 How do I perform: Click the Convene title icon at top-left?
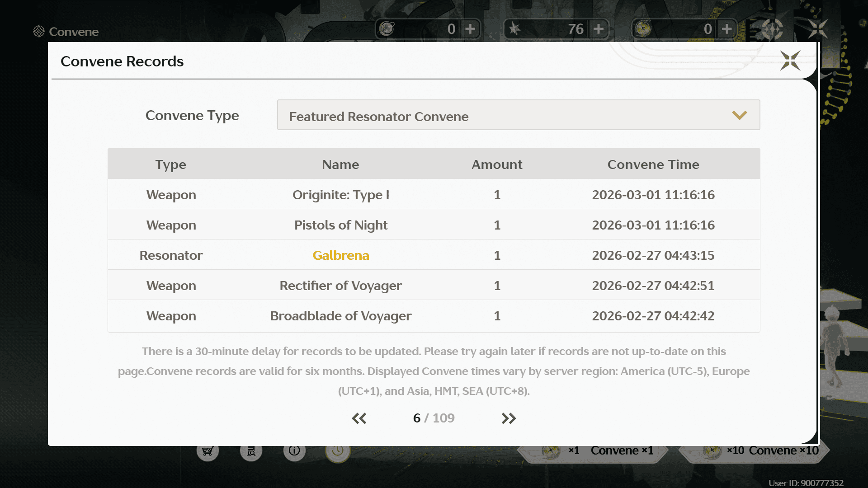pyautogui.click(x=39, y=31)
